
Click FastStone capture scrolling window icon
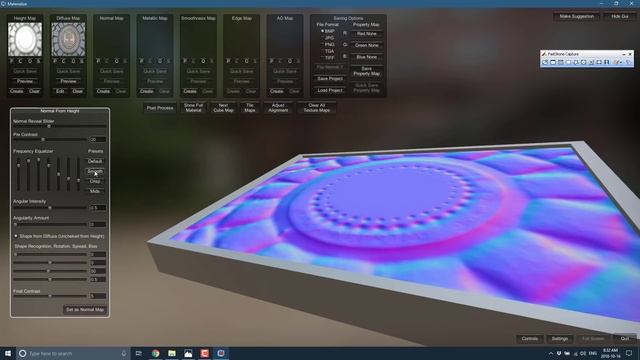tap(591, 62)
